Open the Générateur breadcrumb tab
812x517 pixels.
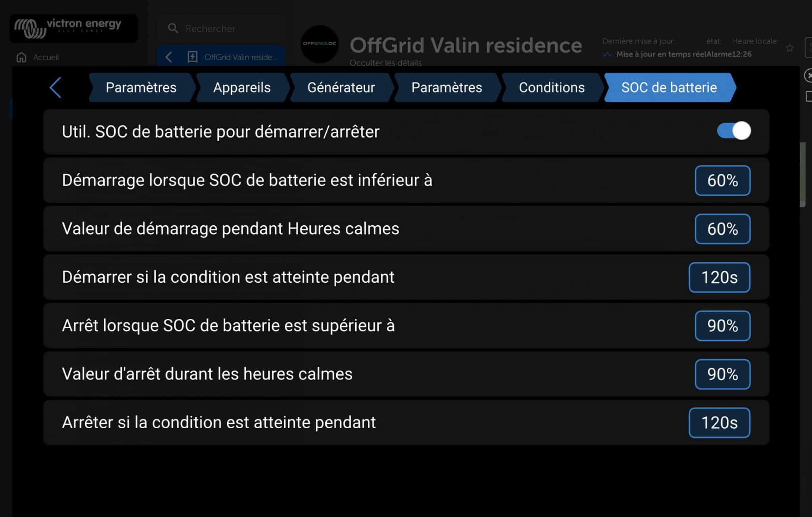[341, 87]
